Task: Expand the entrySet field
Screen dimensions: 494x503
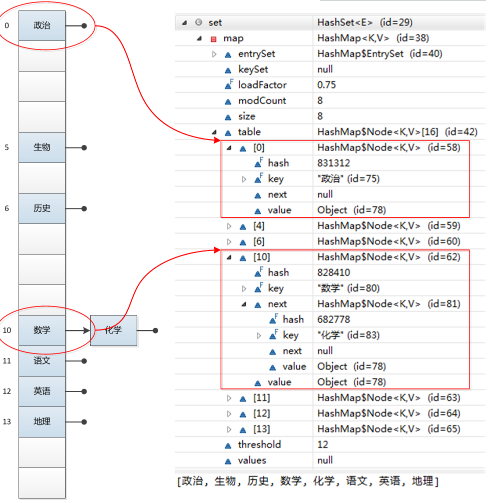Action: click(214, 54)
